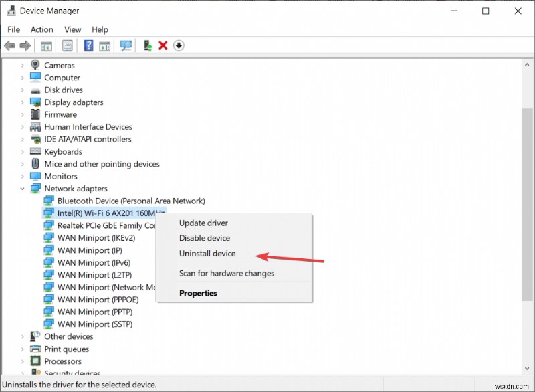The image size is (535, 392).
Task: Open the Action menu
Action: pos(41,29)
